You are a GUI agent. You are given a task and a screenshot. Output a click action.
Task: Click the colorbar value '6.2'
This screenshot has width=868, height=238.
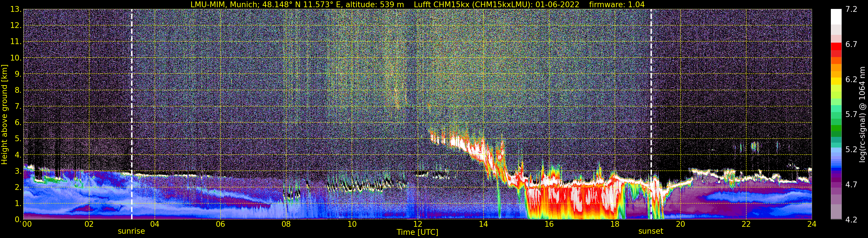(851, 79)
